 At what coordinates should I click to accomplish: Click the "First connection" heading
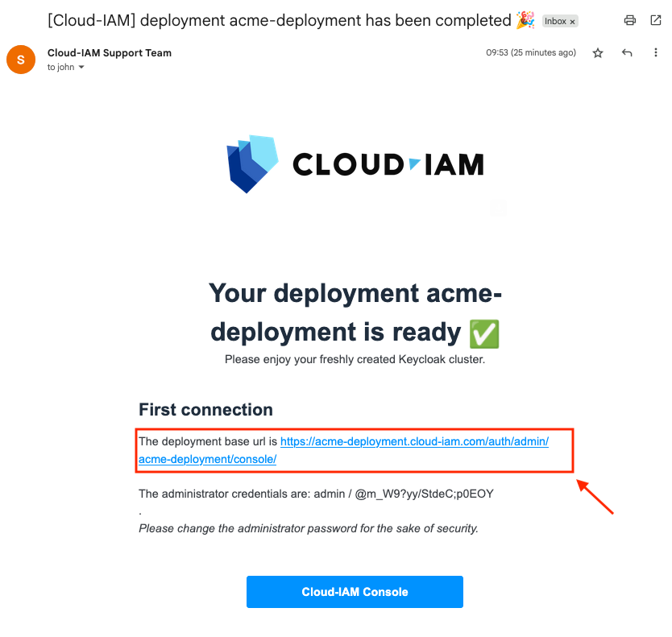pyautogui.click(x=205, y=410)
